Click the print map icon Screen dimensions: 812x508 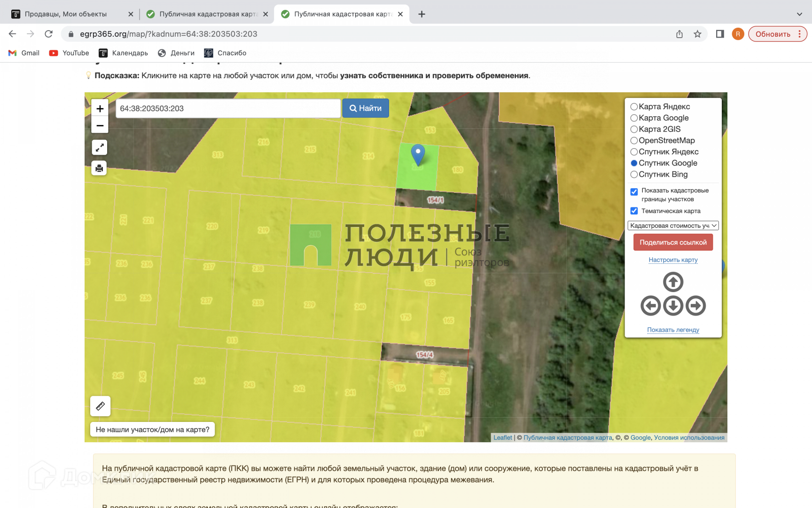point(99,168)
